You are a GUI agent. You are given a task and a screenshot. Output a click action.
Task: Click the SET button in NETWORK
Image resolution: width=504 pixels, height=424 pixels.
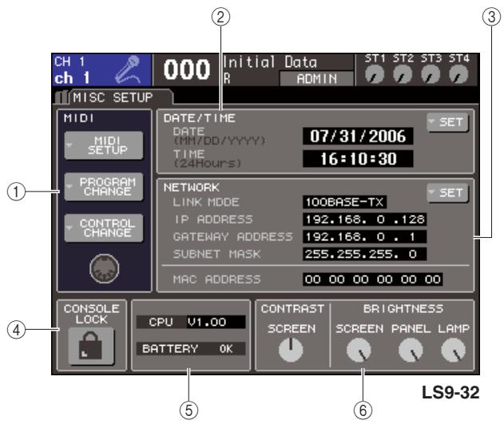click(448, 192)
